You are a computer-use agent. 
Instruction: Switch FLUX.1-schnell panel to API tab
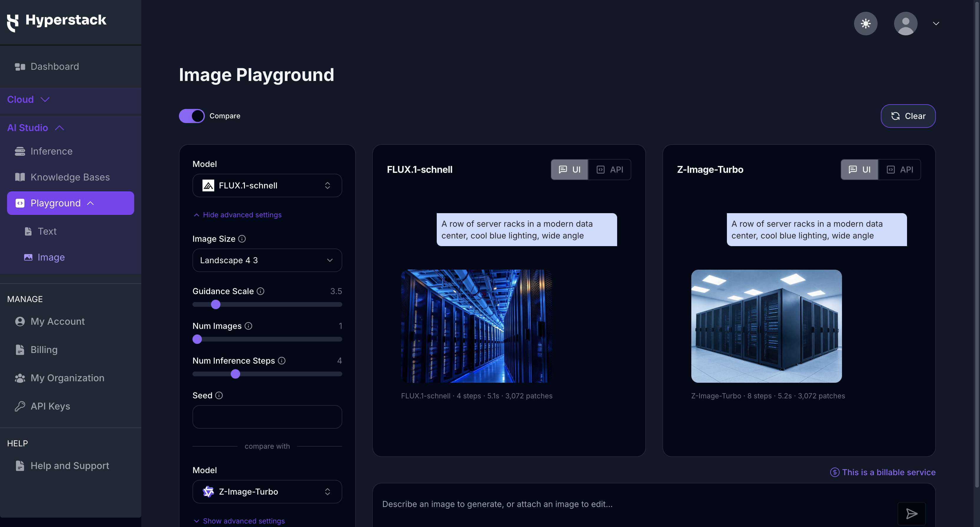[x=610, y=169]
